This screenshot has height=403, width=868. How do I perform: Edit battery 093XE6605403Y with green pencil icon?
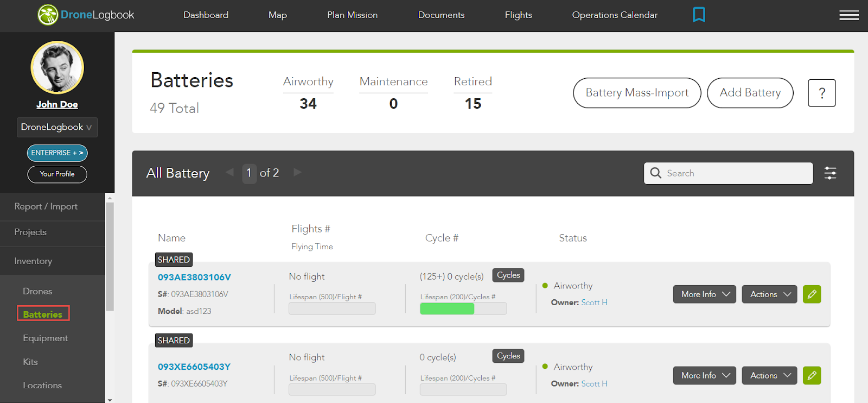coord(812,375)
